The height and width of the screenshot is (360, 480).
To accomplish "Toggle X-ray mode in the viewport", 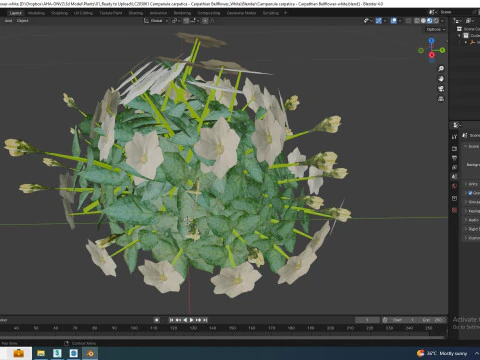I will click(x=408, y=21).
